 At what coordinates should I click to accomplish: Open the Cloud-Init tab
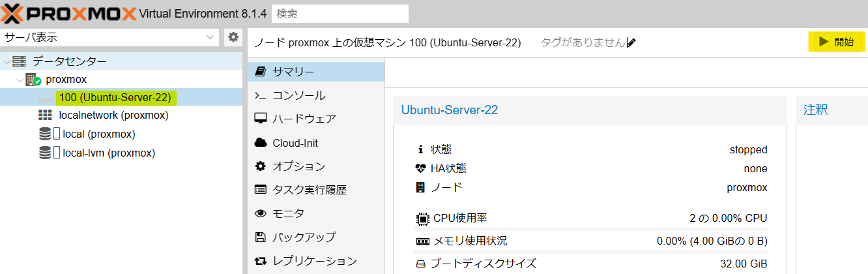(x=317, y=143)
